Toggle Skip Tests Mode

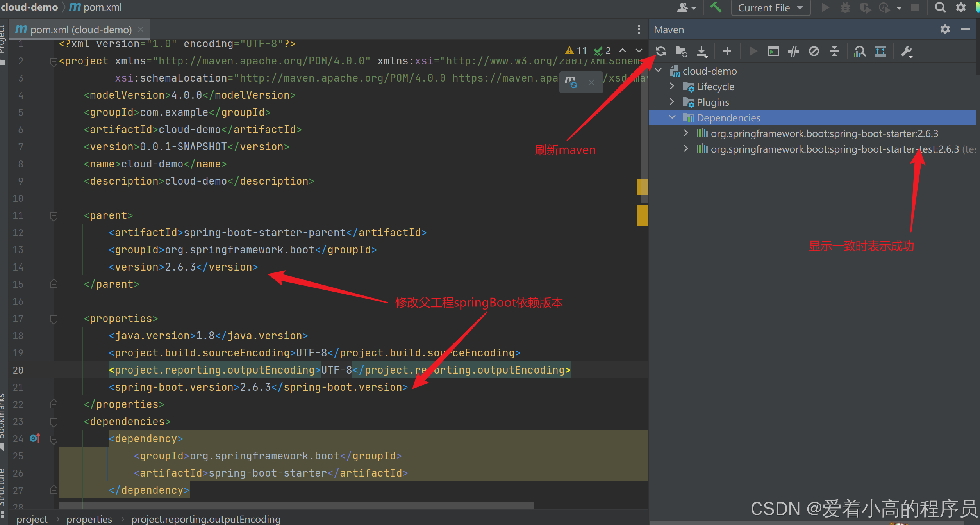coord(814,51)
